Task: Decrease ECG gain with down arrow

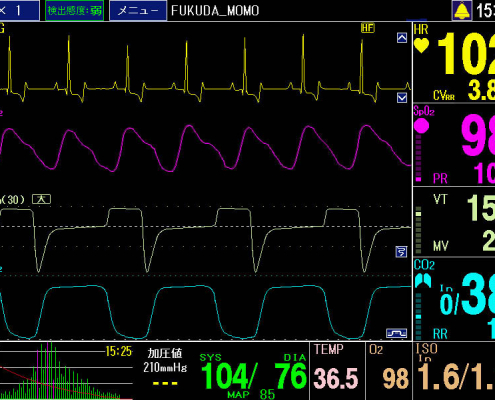Action: tap(402, 97)
